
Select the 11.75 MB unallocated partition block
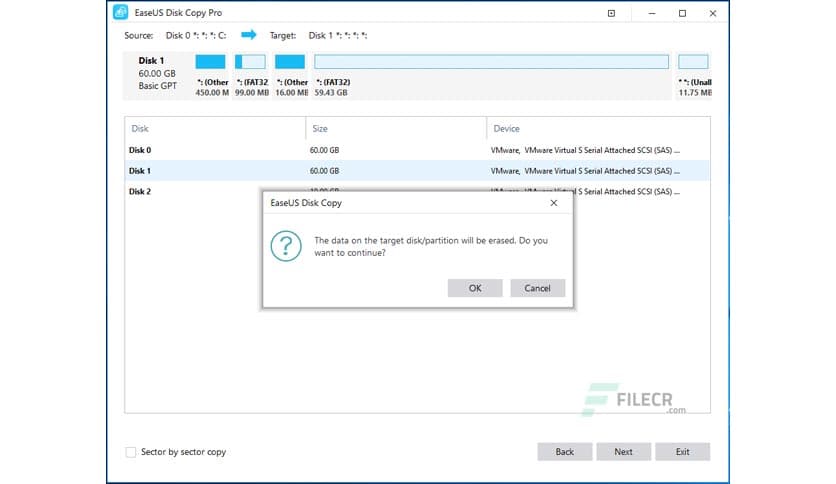pos(693,62)
